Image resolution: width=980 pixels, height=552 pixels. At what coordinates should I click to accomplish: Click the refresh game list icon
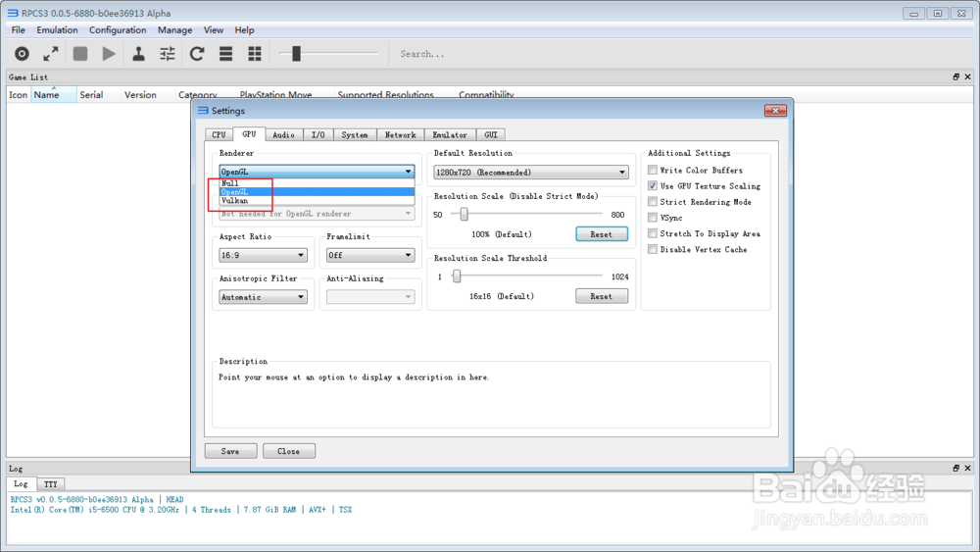(x=197, y=54)
